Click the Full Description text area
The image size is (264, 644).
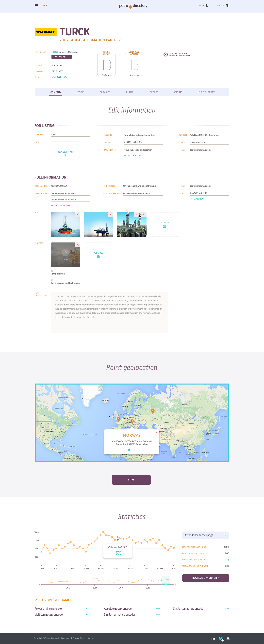(x=109, y=312)
